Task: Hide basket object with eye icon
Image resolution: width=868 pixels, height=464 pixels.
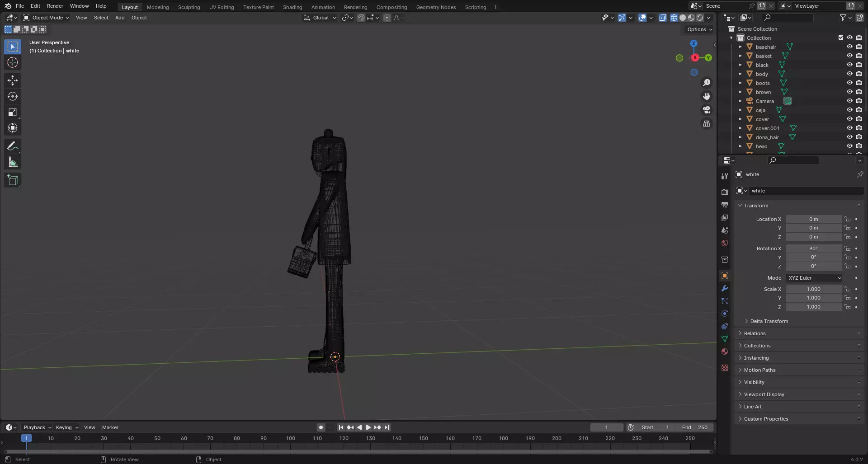Action: pos(849,56)
